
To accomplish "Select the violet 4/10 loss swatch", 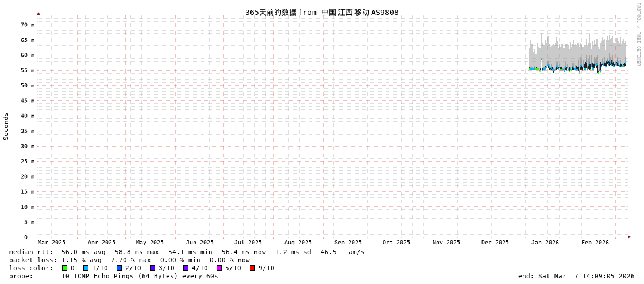I will click(186, 268).
